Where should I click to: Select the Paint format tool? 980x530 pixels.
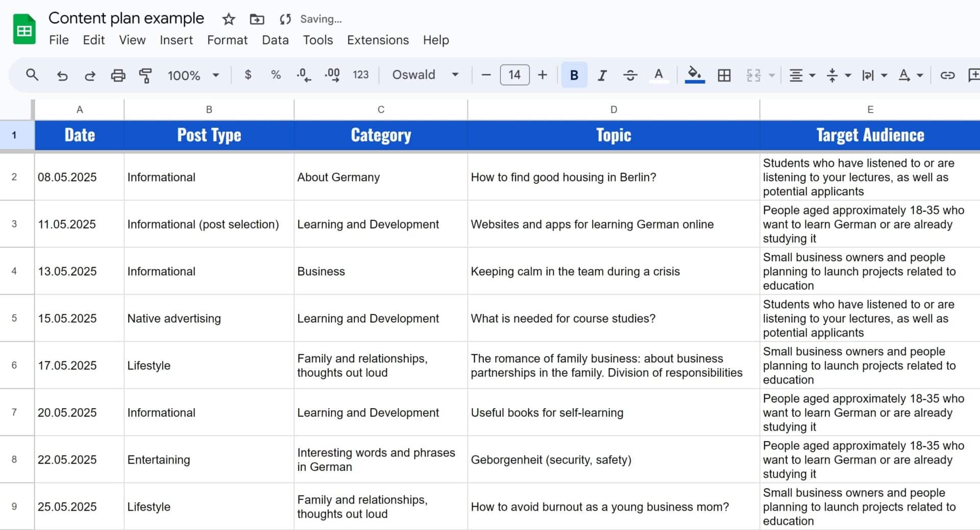(145, 75)
